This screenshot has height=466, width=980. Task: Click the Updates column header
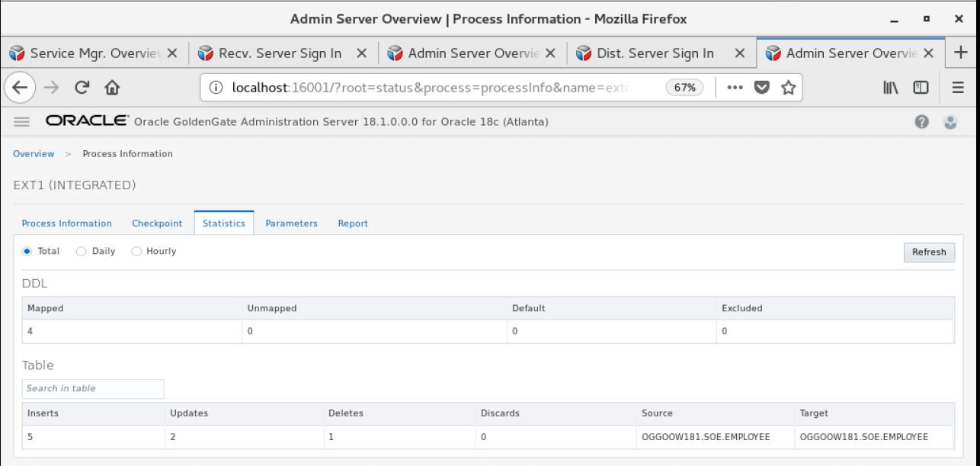[x=244, y=413]
